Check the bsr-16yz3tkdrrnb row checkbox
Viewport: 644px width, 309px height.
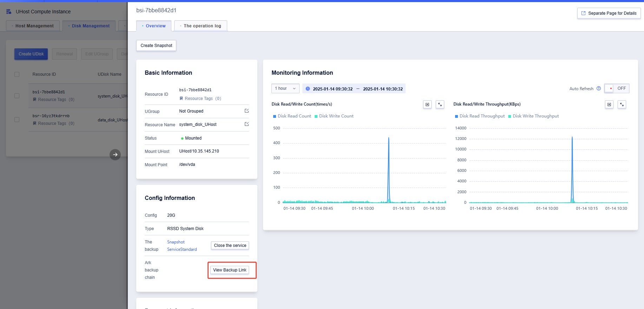coord(17,120)
